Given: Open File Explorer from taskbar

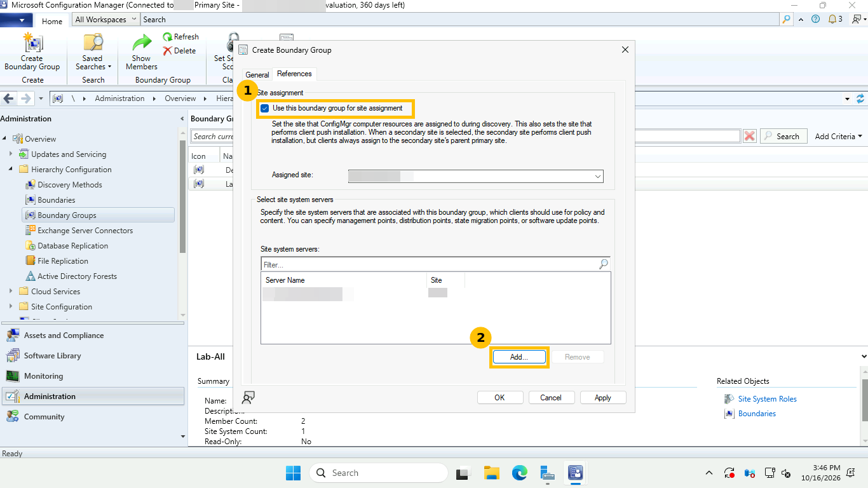Looking at the screenshot, I should [491, 473].
